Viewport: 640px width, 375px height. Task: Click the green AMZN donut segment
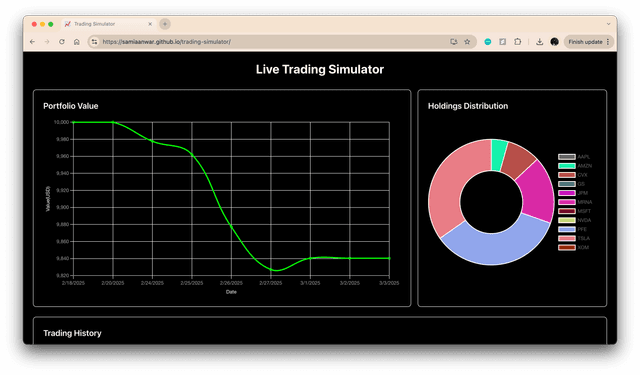[x=498, y=155]
